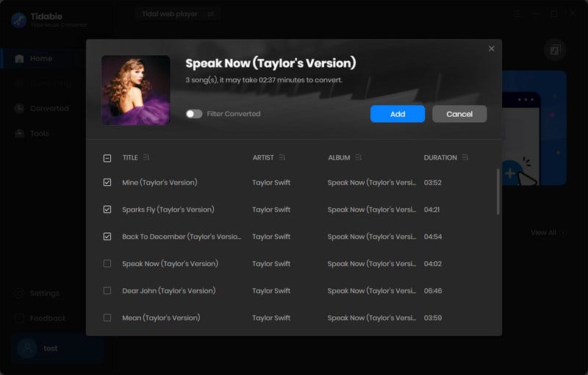The height and width of the screenshot is (375, 588).
Task: Click the 03:59 duration value
Action: point(433,318)
